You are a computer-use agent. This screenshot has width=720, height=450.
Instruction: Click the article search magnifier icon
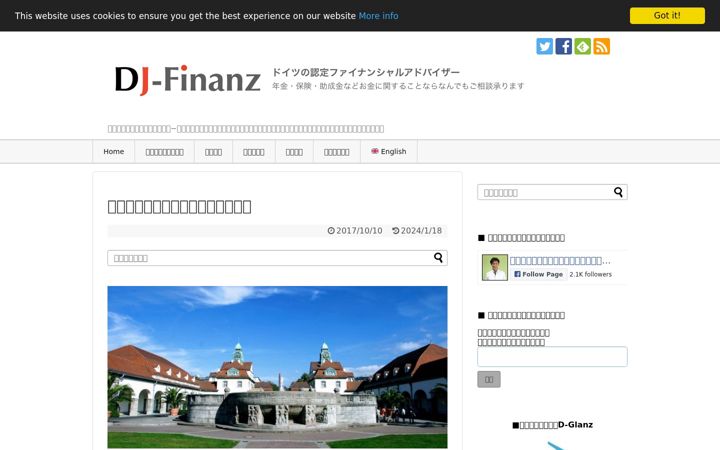439,258
